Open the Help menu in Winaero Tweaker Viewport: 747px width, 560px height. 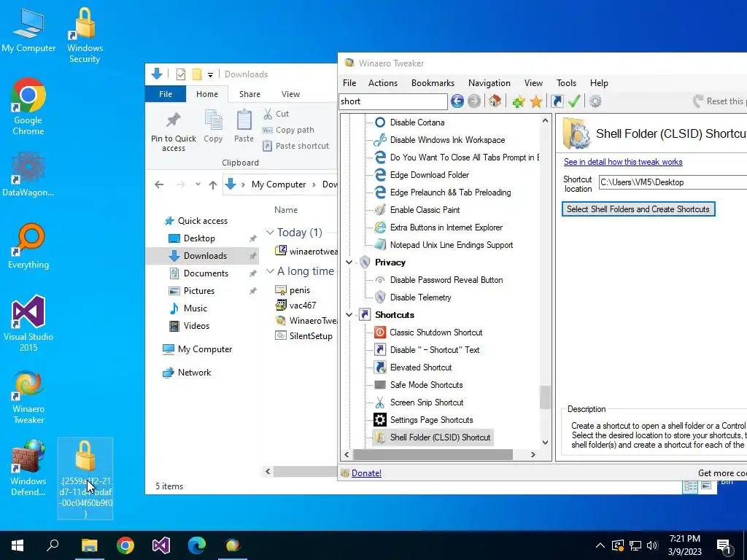click(599, 83)
